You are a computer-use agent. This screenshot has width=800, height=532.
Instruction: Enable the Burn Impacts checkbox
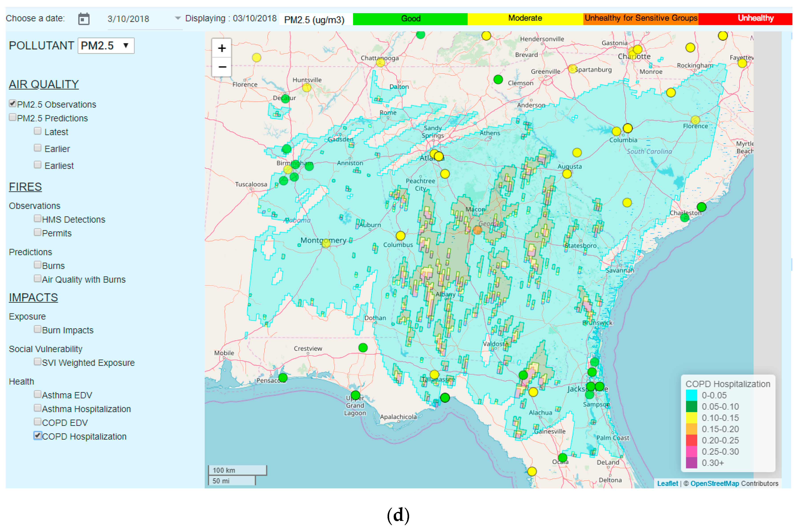coord(38,329)
